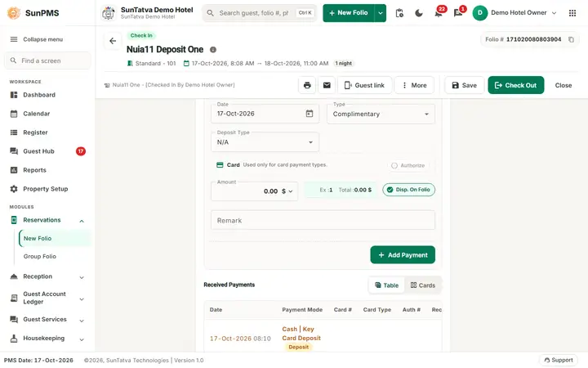Image resolution: width=588 pixels, height=368 pixels.
Task: Open the clipboard clock icon in the top bar
Action: pyautogui.click(x=399, y=13)
